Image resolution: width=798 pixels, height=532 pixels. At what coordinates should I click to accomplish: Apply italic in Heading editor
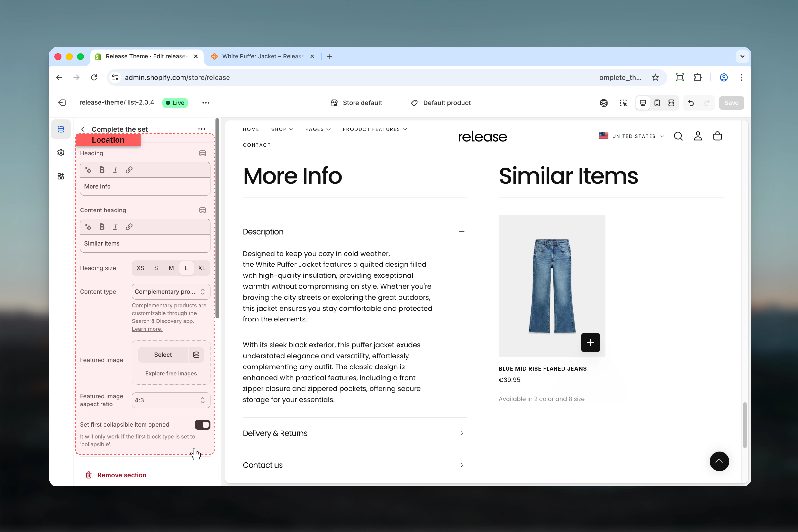[x=115, y=170]
